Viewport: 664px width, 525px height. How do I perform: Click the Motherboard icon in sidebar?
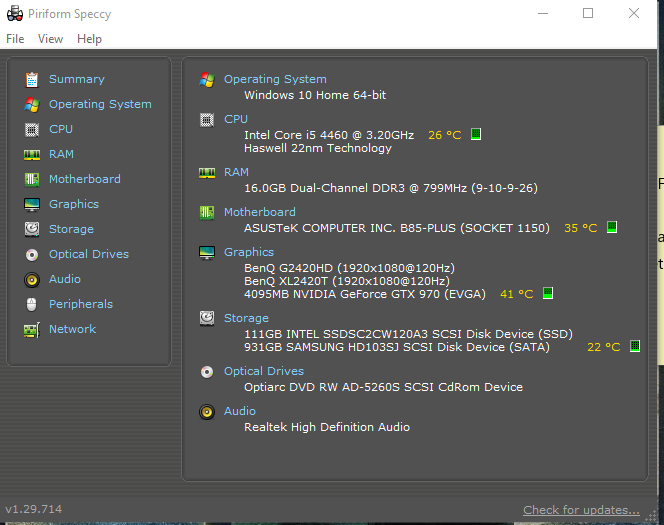32,180
